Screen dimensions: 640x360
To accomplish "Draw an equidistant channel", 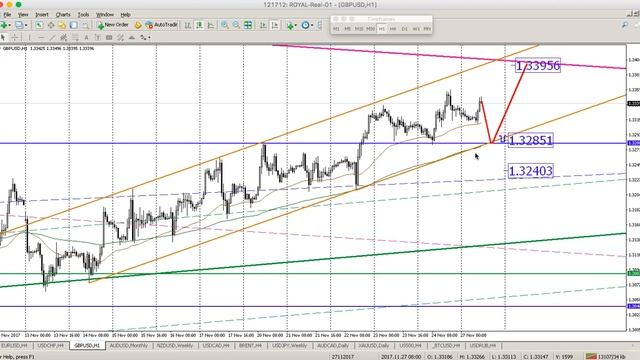I will click(64, 37).
